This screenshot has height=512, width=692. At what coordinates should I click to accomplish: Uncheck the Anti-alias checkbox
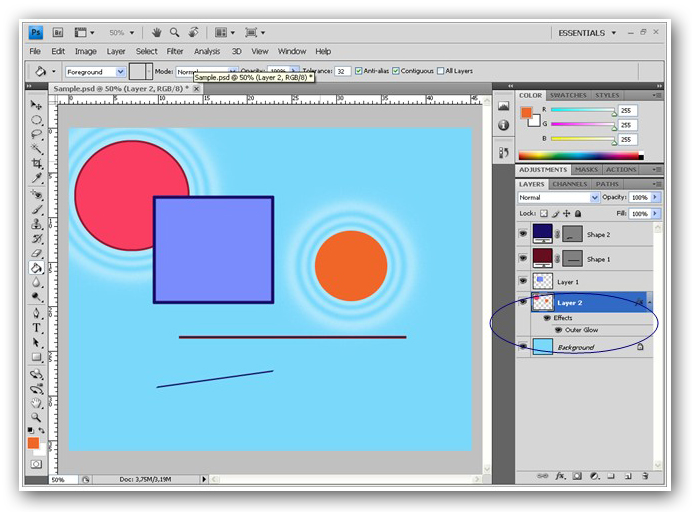click(x=359, y=72)
